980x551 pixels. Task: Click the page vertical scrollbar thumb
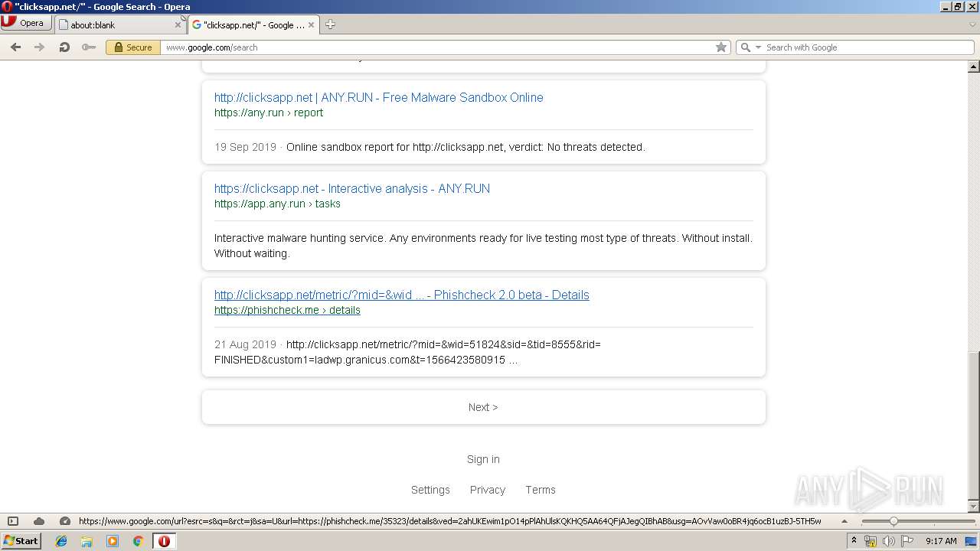tap(974, 425)
